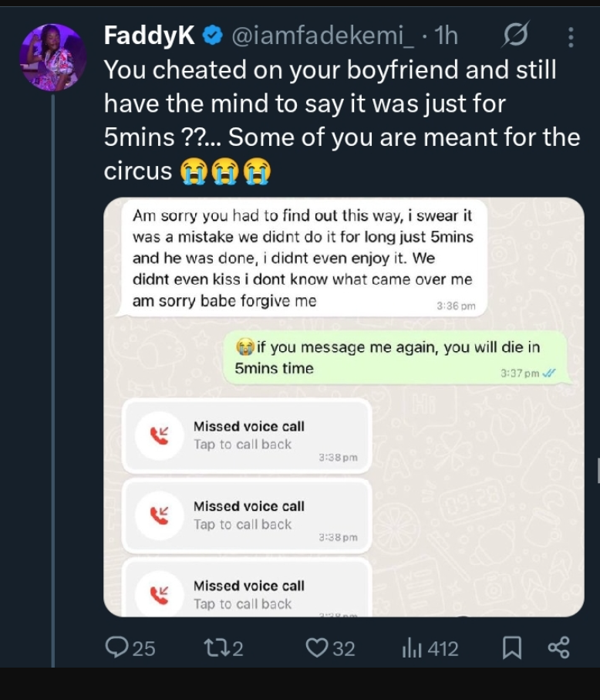Open the views analytics icon showing 412

(x=409, y=648)
